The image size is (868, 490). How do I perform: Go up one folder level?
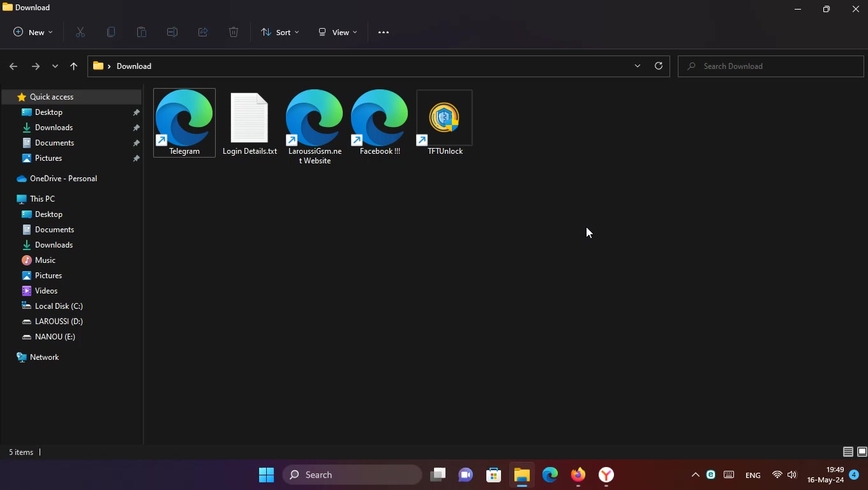tap(73, 66)
